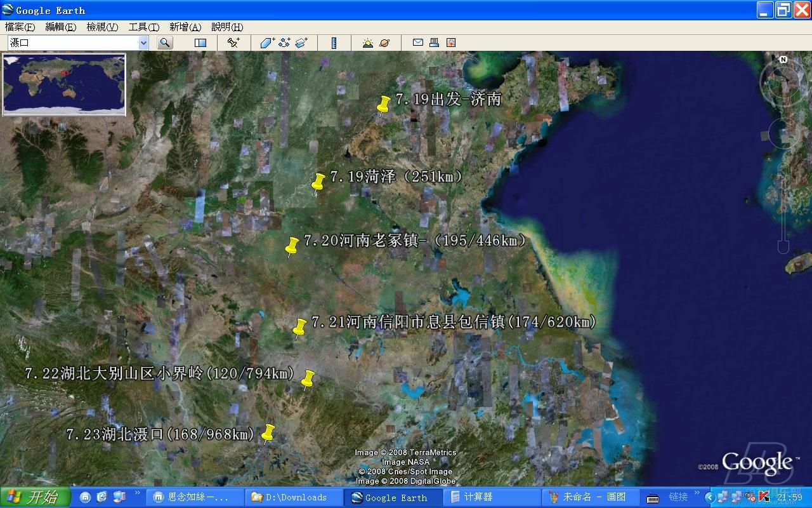This screenshot has width=812, height=508.
Task: Click the 链接 toolbar label
Action: tap(678, 497)
